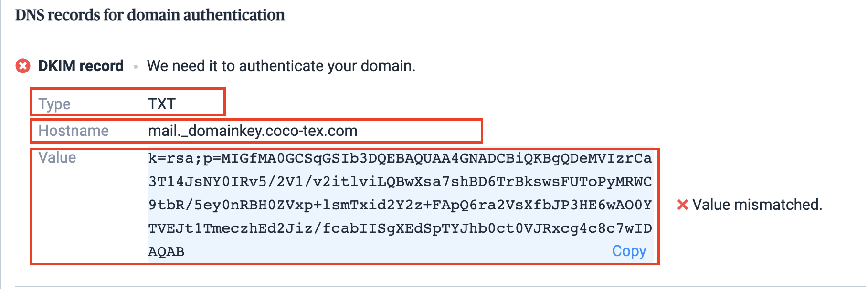This screenshot has height=289, width=868.
Task: Copy the DKIM record value
Action: [629, 251]
